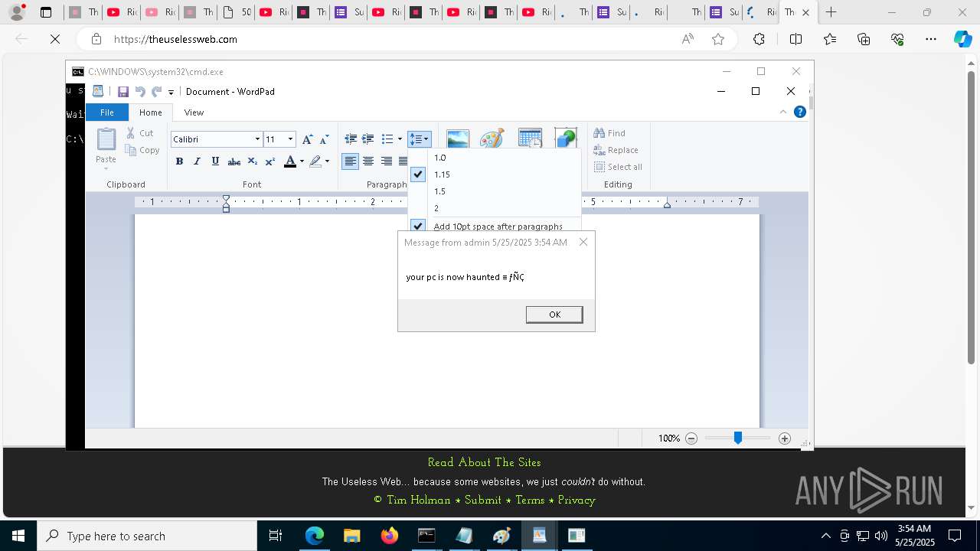Open the Tim Holman link
The image size is (980, 551).
coord(419,500)
